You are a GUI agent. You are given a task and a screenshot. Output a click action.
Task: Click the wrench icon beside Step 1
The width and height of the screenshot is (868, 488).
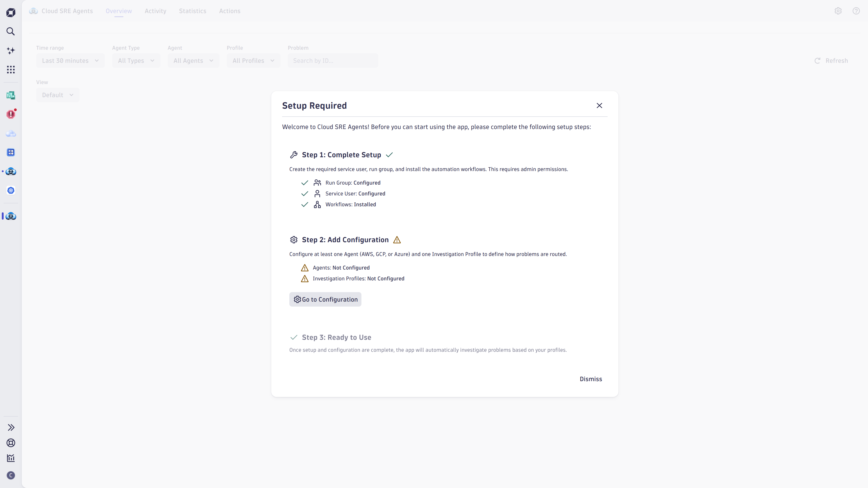click(293, 155)
